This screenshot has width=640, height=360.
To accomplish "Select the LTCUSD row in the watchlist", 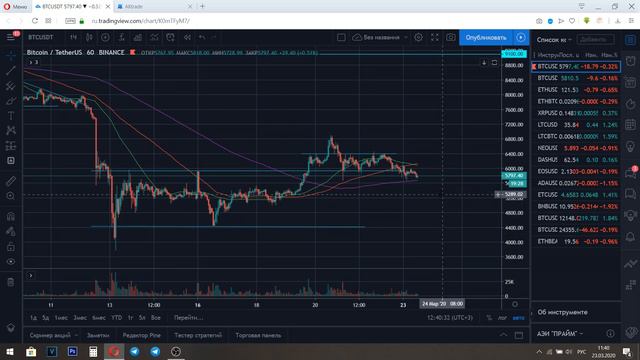I will (576, 124).
